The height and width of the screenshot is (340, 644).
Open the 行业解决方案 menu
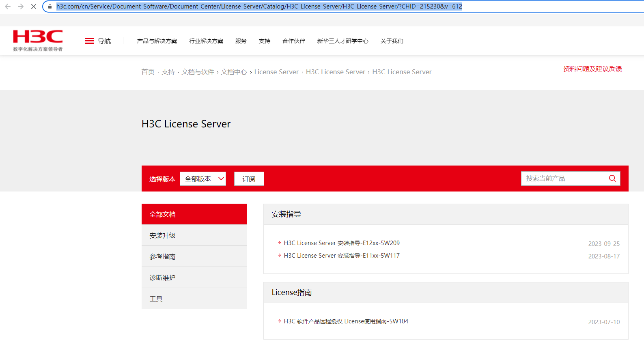tap(206, 41)
